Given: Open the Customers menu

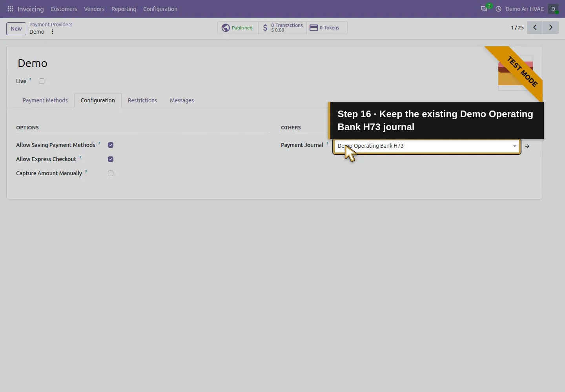Looking at the screenshot, I should [64, 9].
